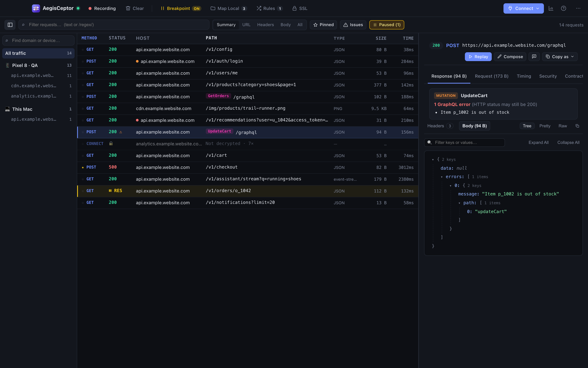Image resolution: width=588 pixels, height=368 pixels.
Task: Select the Headers column view tab
Action: pos(265,25)
